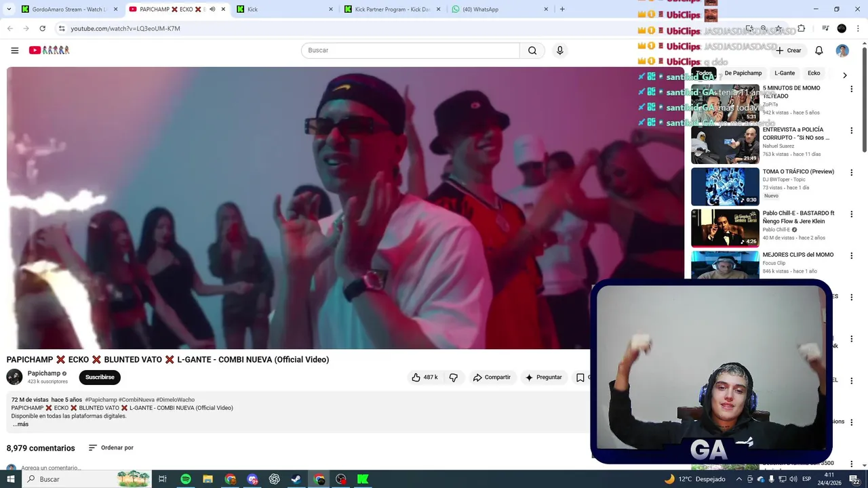Screen dimensions: 868x488
Task: Subscribe to Papichamp with Suscribirse button
Action: tap(100, 378)
